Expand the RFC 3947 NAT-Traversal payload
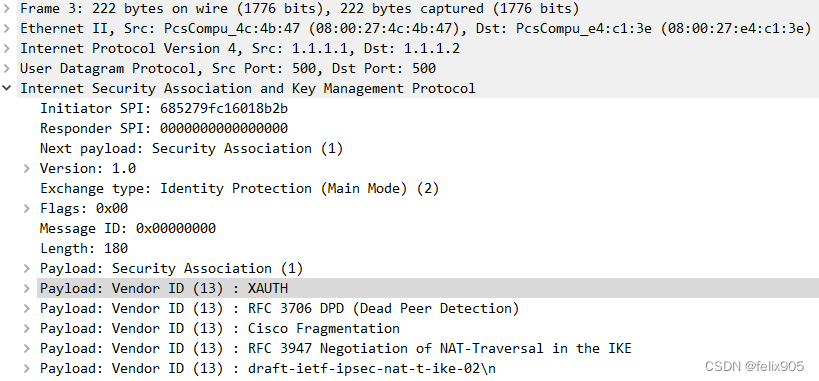Viewport: 819px width, 381px height. (27, 349)
